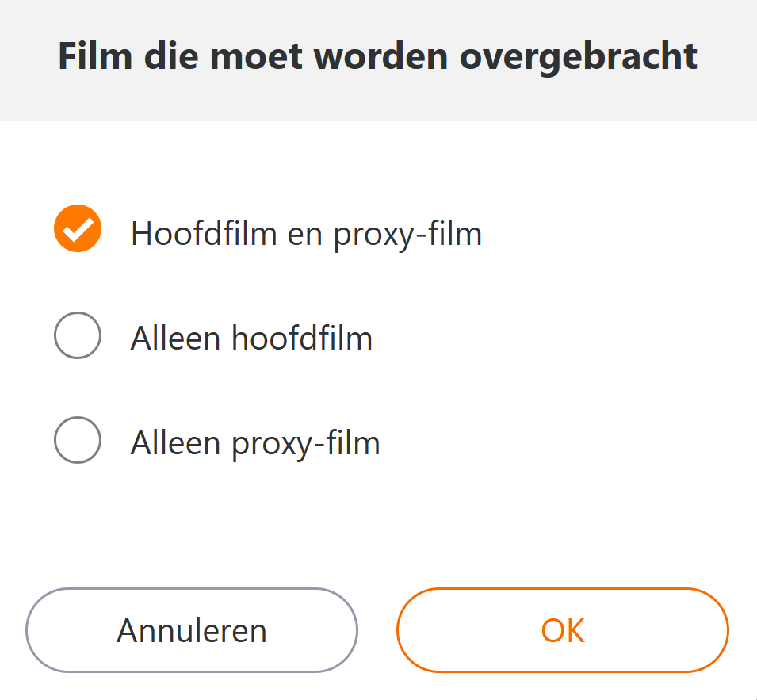Select the 'Hoofdfilm en proxy-film' radio button
The height and width of the screenshot is (700, 757).
coord(78,229)
